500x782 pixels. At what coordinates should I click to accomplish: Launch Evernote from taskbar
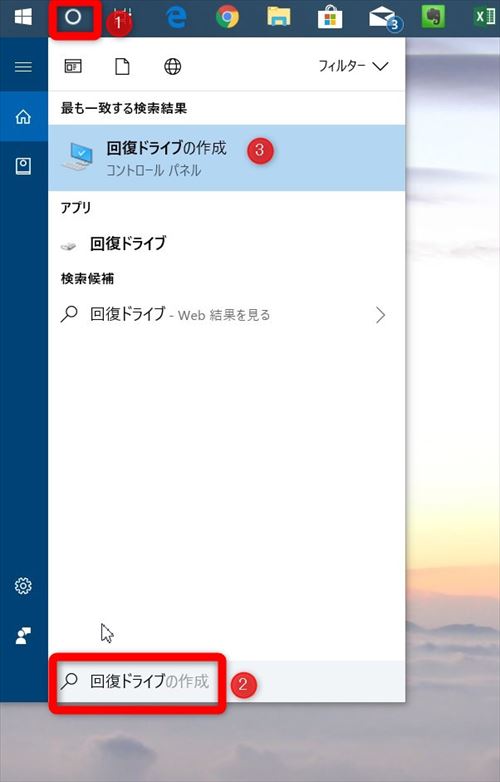(433, 17)
